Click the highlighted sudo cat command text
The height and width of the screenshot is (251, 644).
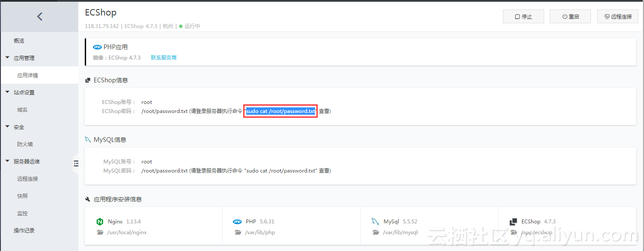(281, 111)
